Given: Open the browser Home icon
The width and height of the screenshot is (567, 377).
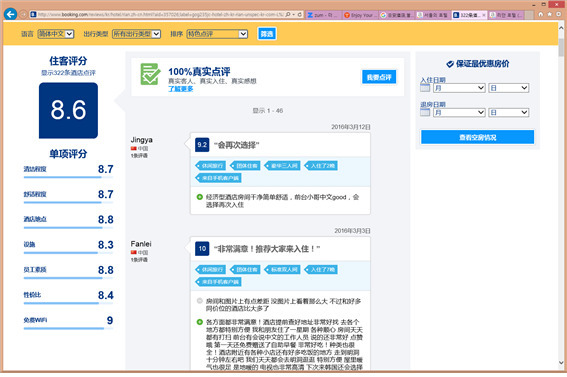Looking at the screenshot, I should 541,14.
